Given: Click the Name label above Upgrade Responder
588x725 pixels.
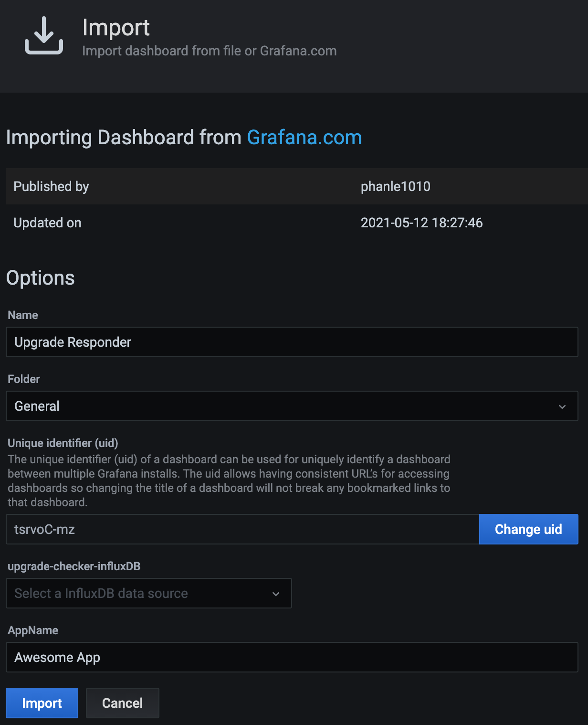Looking at the screenshot, I should click(x=23, y=315).
